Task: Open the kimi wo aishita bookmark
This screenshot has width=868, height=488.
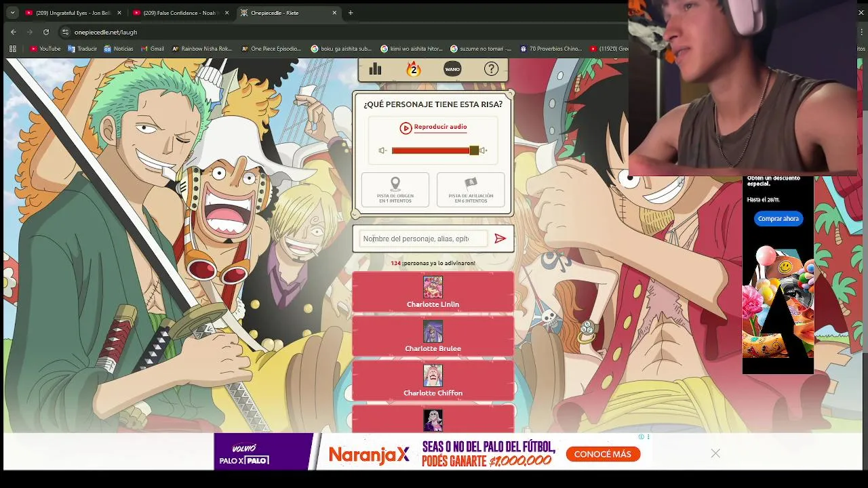Action: (x=412, y=49)
